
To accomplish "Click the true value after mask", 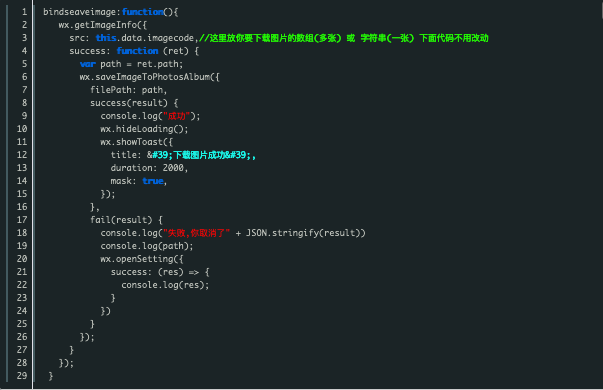I will tap(153, 181).
